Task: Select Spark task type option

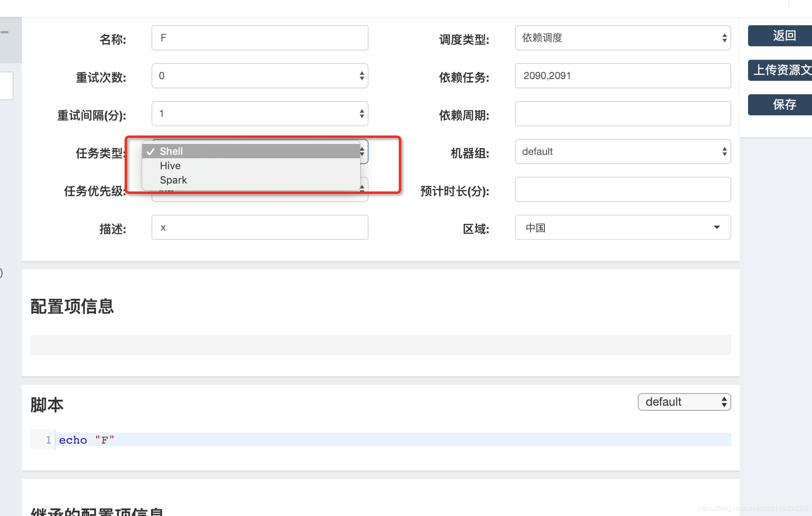Action: click(x=174, y=181)
